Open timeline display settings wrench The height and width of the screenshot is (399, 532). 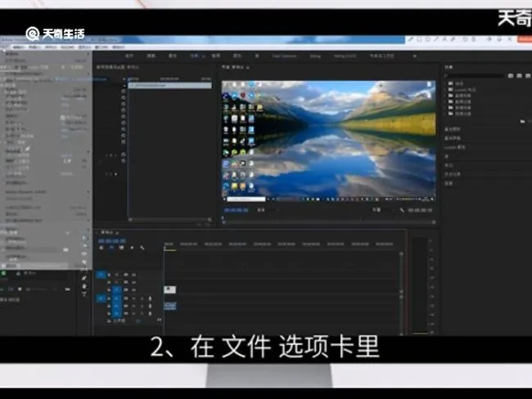coord(142,248)
